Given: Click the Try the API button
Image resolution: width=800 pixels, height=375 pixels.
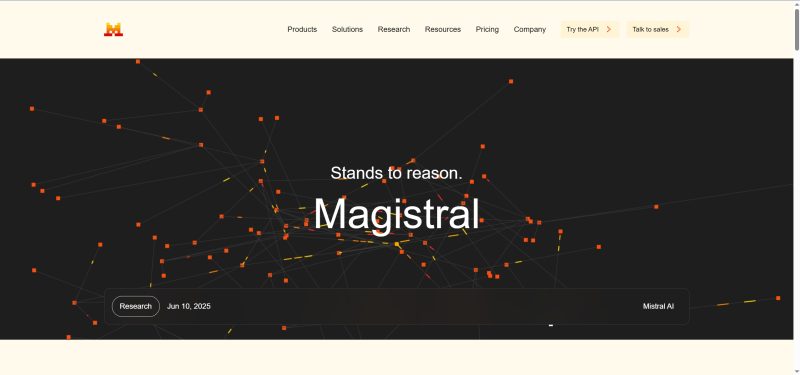Looking at the screenshot, I should coord(589,30).
